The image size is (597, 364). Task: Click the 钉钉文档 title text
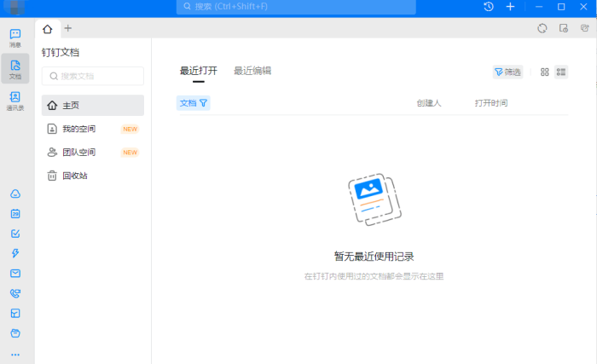[61, 53]
